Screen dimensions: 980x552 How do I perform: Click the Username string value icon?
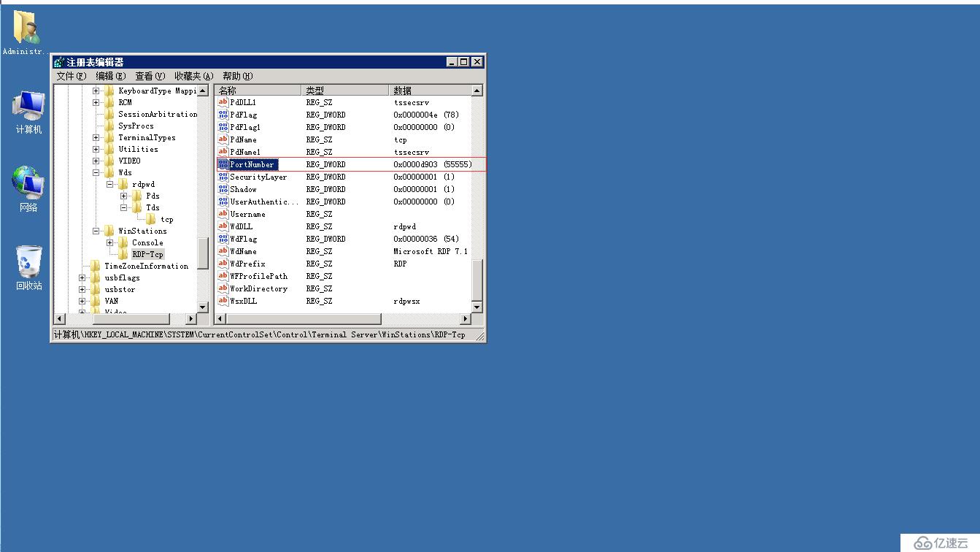(x=223, y=214)
